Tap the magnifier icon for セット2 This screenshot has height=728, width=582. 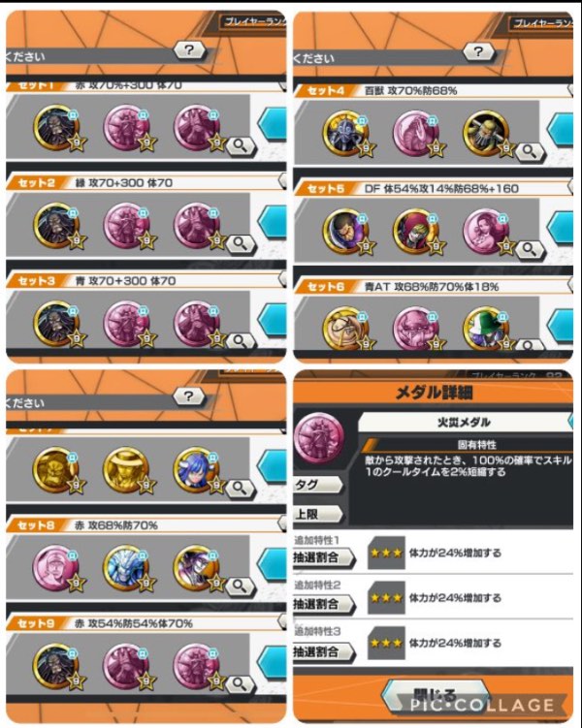[x=241, y=242]
